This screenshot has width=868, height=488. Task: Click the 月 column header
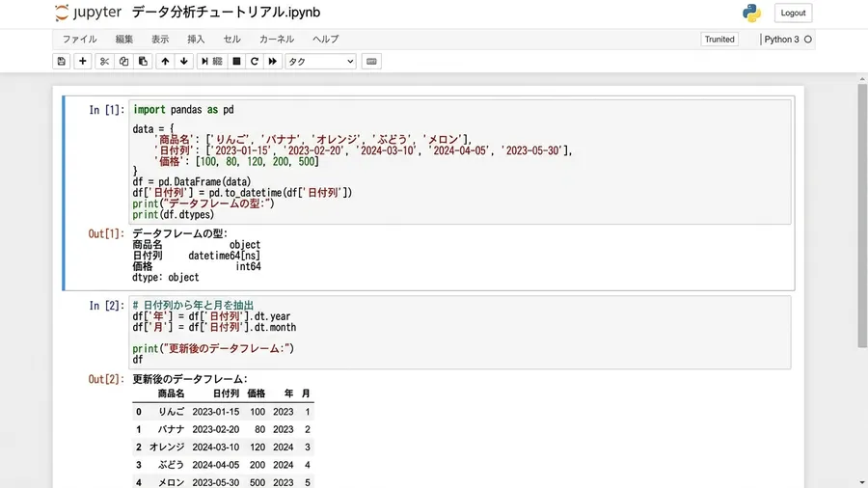[306, 393]
